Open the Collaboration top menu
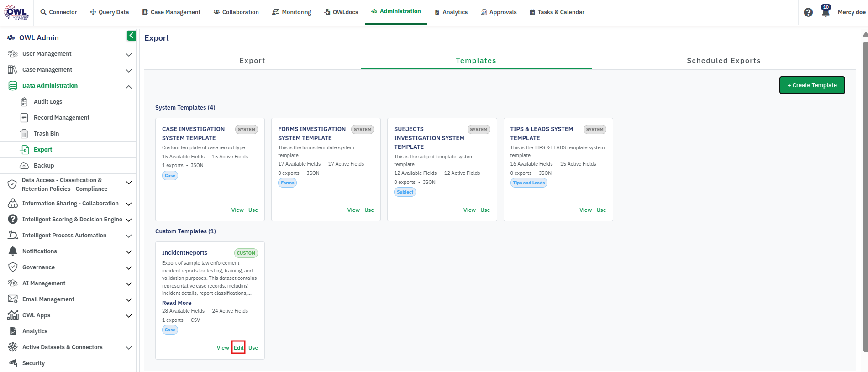This screenshot has width=868, height=372. click(x=236, y=12)
